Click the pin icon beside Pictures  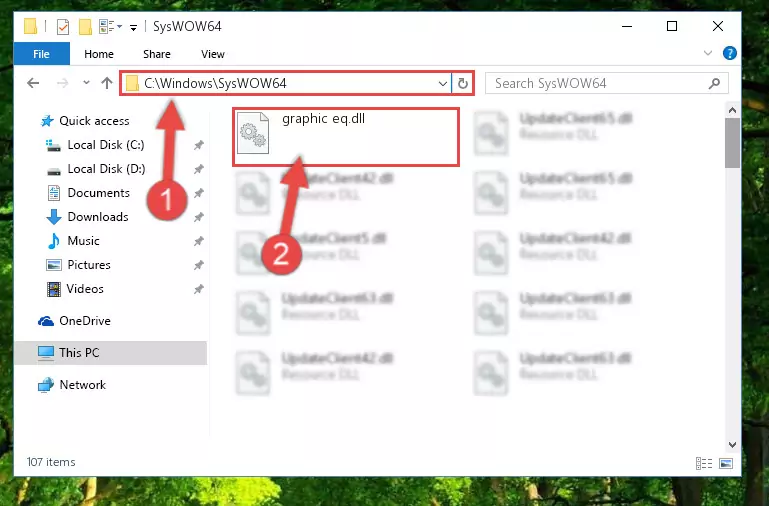point(199,265)
